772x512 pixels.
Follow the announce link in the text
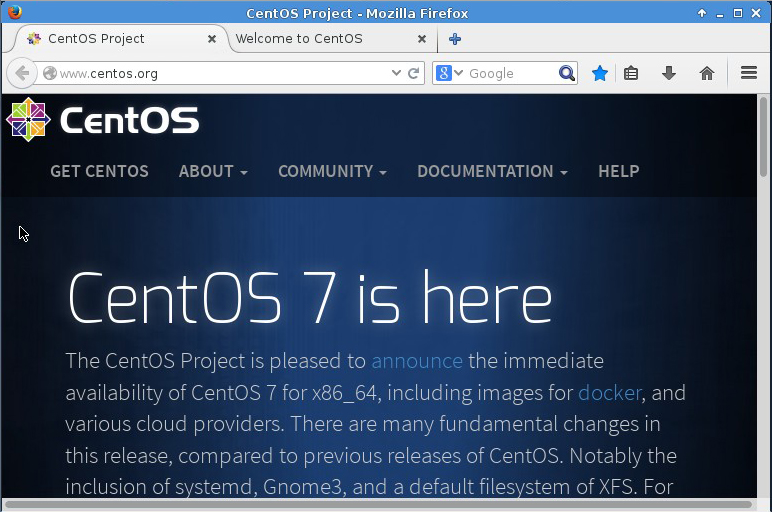click(x=417, y=360)
